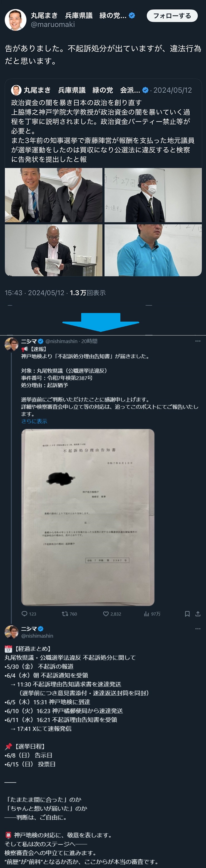View photo of man in blue polo

(x=153, y=250)
